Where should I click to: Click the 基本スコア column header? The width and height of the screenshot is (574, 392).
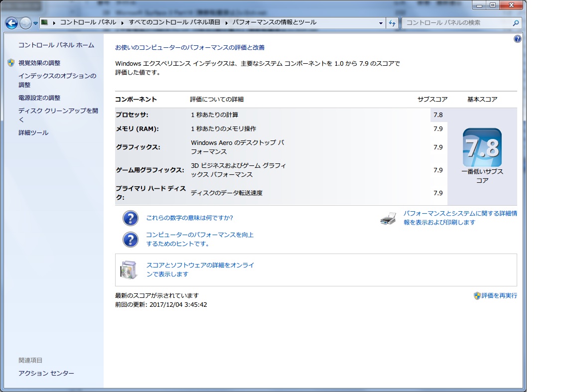pos(482,99)
